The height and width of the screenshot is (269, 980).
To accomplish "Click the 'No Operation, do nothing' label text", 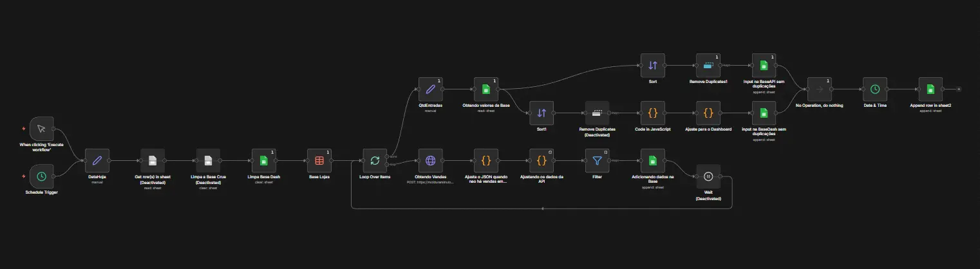I will pyautogui.click(x=819, y=105).
